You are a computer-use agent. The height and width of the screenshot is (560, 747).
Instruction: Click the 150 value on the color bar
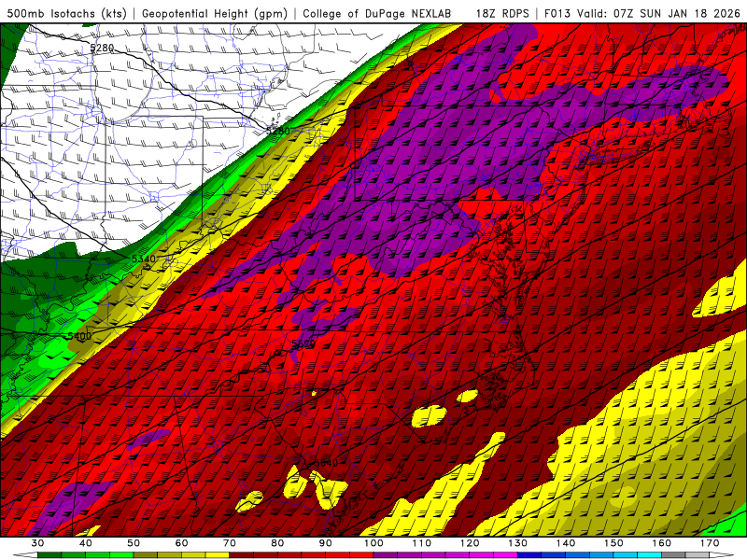(x=613, y=543)
